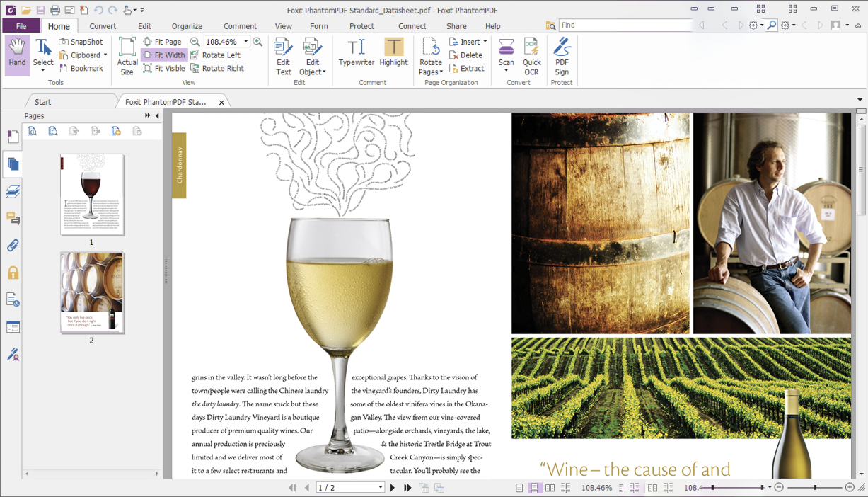Open the Comments panel in the sidebar
Image resolution: width=868 pixels, height=497 pixels.
pyautogui.click(x=13, y=218)
